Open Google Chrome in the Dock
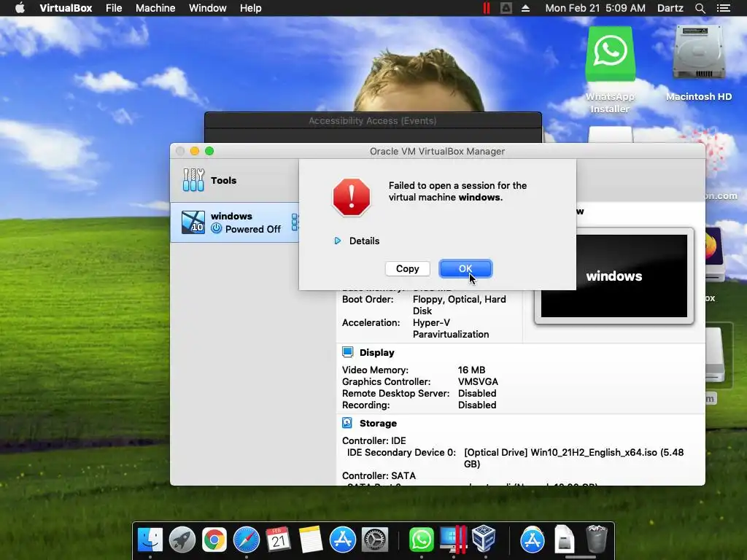 click(x=214, y=540)
